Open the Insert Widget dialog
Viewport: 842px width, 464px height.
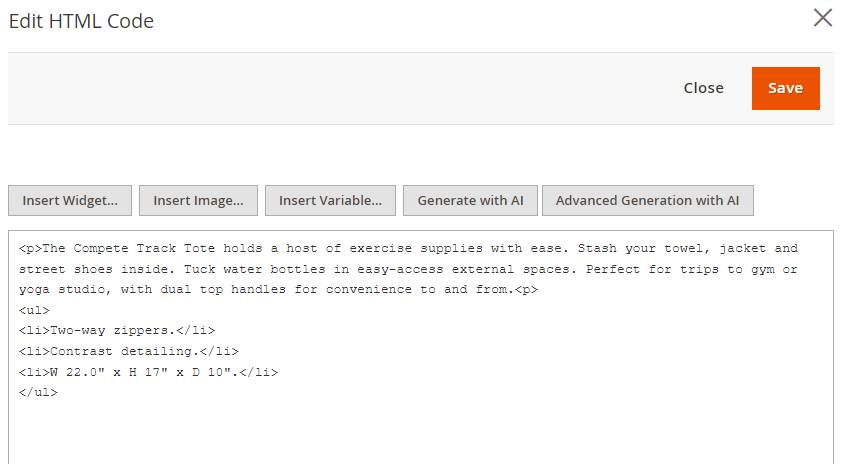point(70,200)
